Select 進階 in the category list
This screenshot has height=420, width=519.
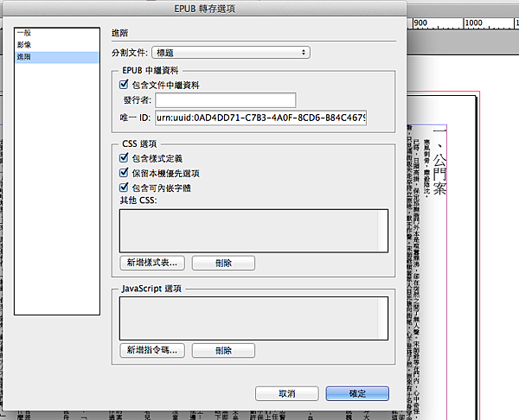coord(56,57)
